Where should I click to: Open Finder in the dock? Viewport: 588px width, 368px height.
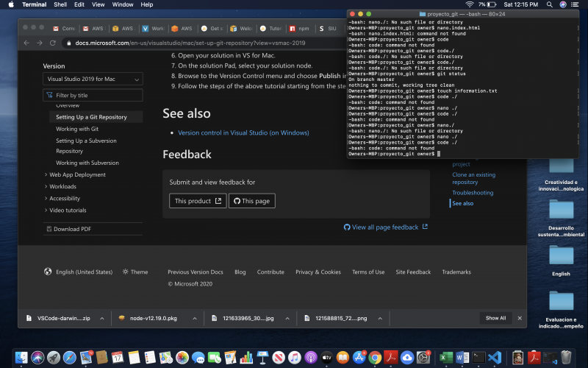point(21,357)
